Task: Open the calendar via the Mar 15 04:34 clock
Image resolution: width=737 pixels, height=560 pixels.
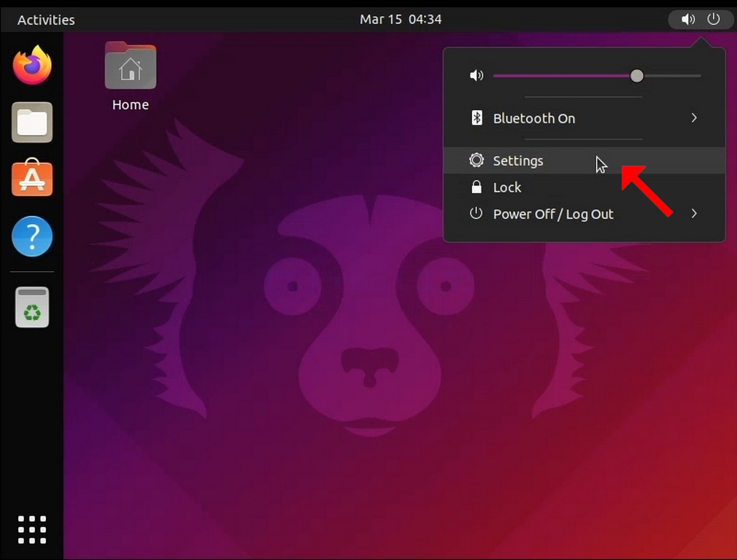Action: [401, 19]
